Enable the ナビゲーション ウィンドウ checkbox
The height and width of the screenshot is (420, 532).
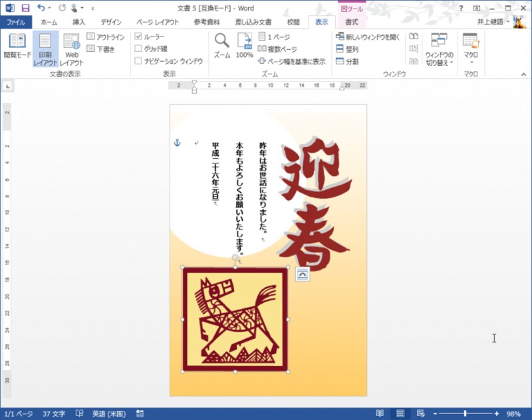pos(138,60)
